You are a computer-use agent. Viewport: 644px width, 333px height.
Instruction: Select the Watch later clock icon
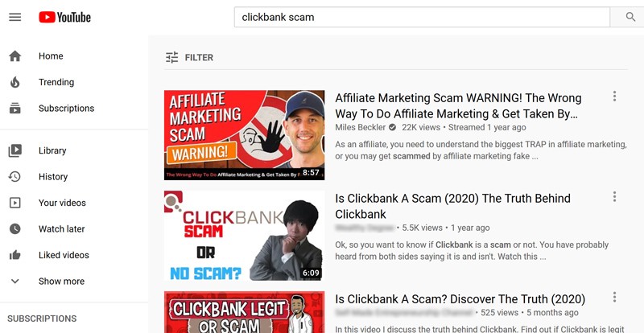coord(15,228)
